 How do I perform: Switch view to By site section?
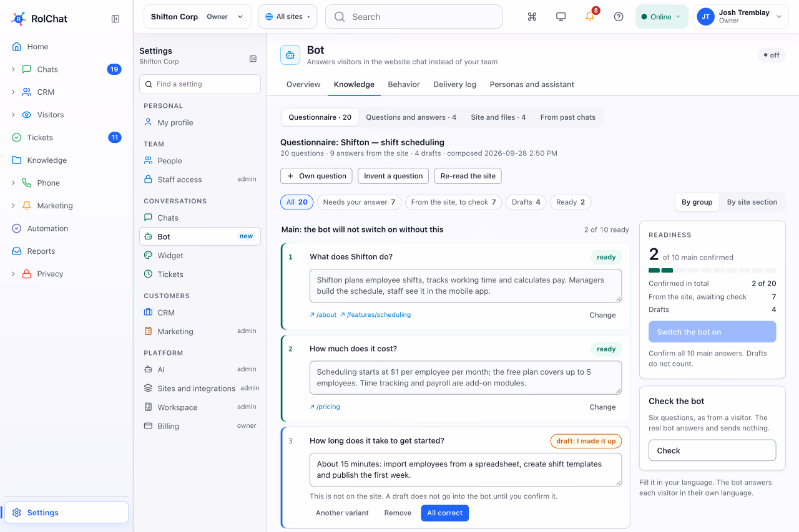pos(752,202)
